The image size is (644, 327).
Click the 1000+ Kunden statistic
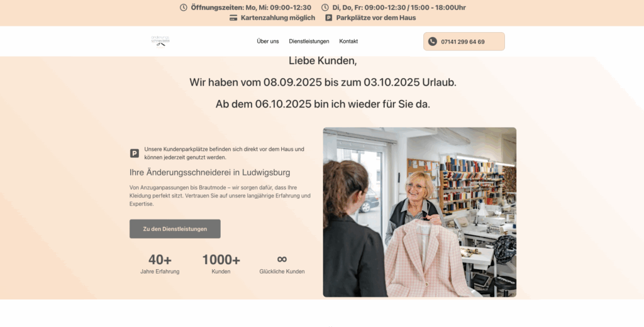[221, 263]
